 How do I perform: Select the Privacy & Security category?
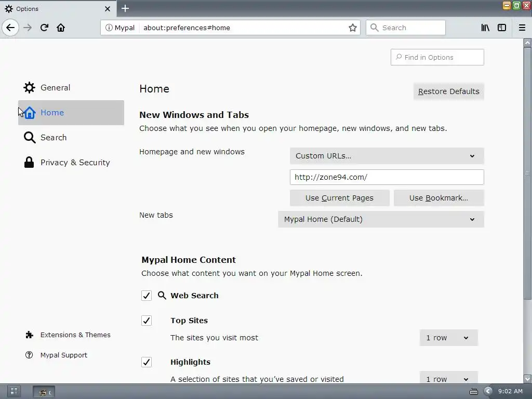[x=71, y=162]
